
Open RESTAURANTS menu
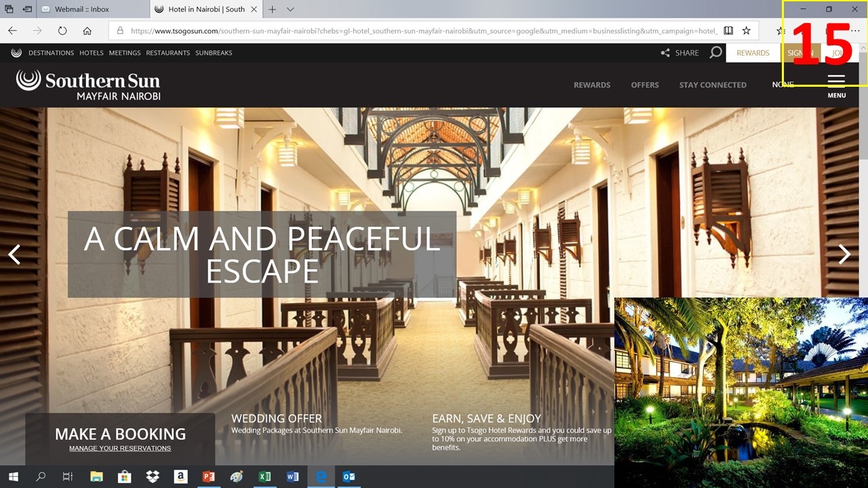(x=168, y=53)
